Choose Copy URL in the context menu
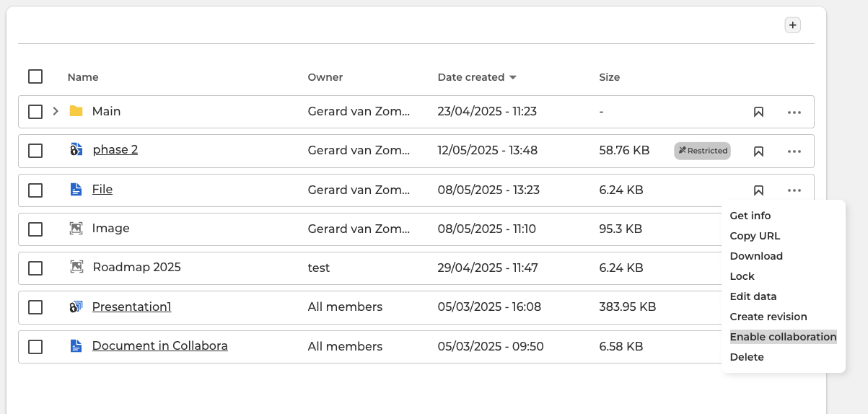 pyautogui.click(x=755, y=236)
